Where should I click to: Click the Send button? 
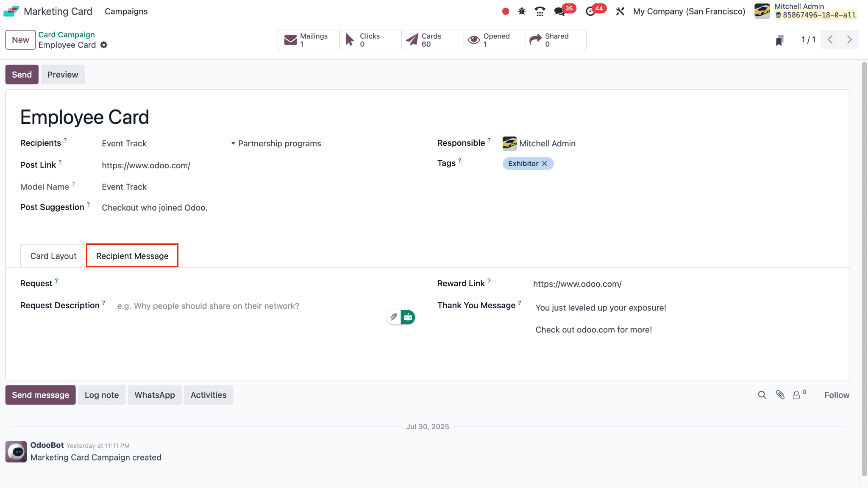(22, 75)
